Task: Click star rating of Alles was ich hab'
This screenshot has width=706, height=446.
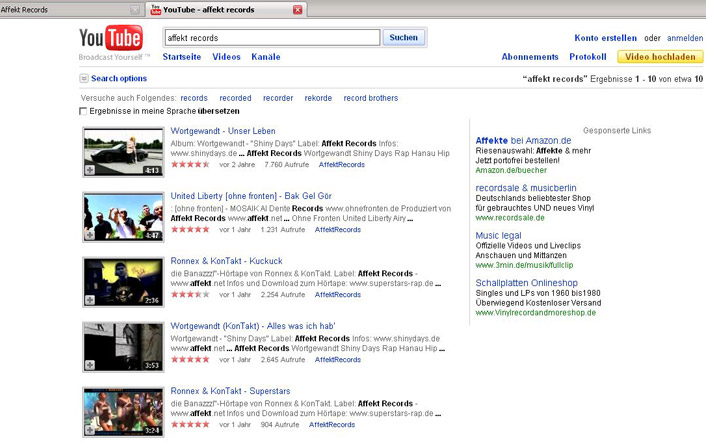Action: coord(190,360)
